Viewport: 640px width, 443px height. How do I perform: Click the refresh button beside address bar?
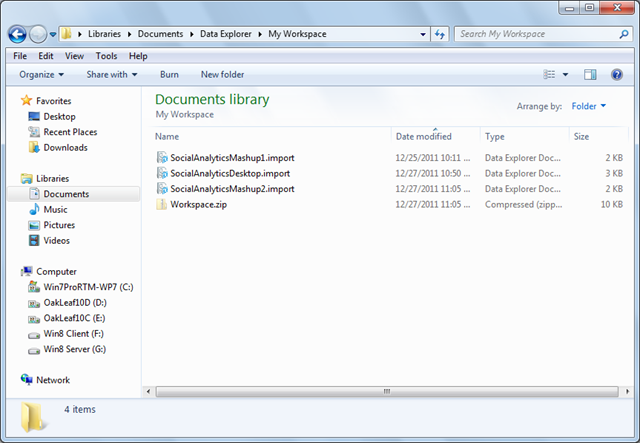click(x=440, y=34)
